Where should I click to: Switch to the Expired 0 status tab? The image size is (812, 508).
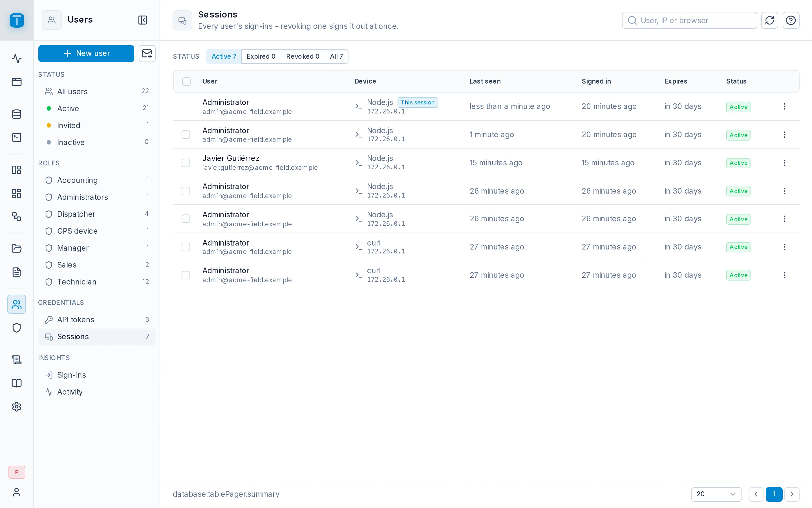(x=261, y=56)
